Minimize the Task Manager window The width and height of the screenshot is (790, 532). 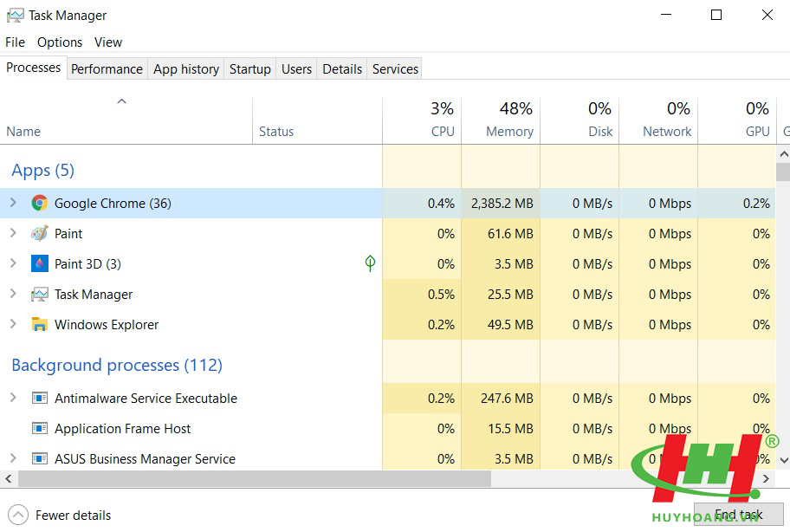666,15
